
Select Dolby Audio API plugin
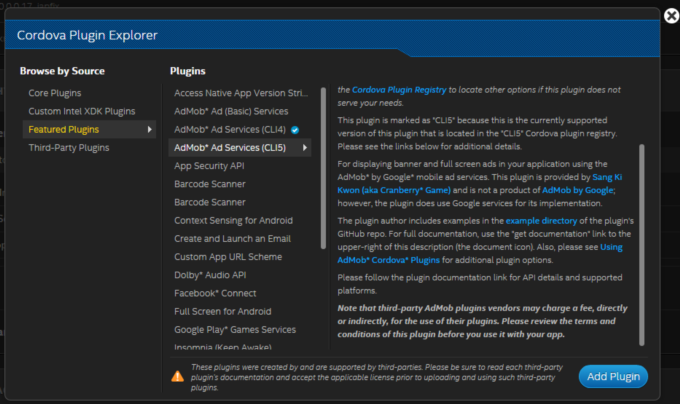pyautogui.click(x=210, y=275)
